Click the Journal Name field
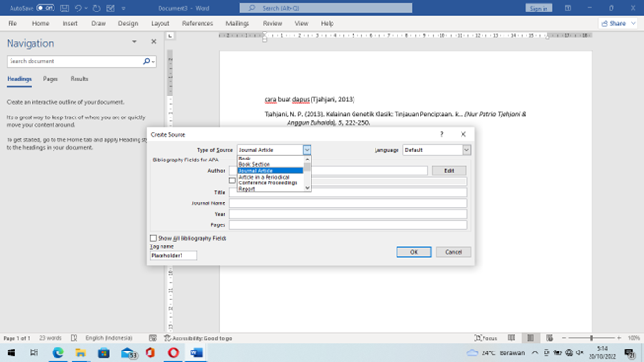 (x=349, y=203)
